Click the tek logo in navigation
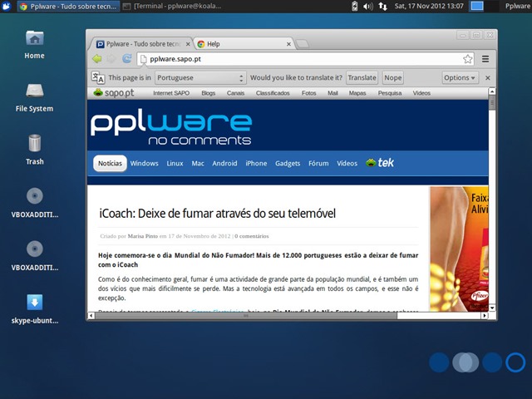532x399 pixels. [x=380, y=163]
